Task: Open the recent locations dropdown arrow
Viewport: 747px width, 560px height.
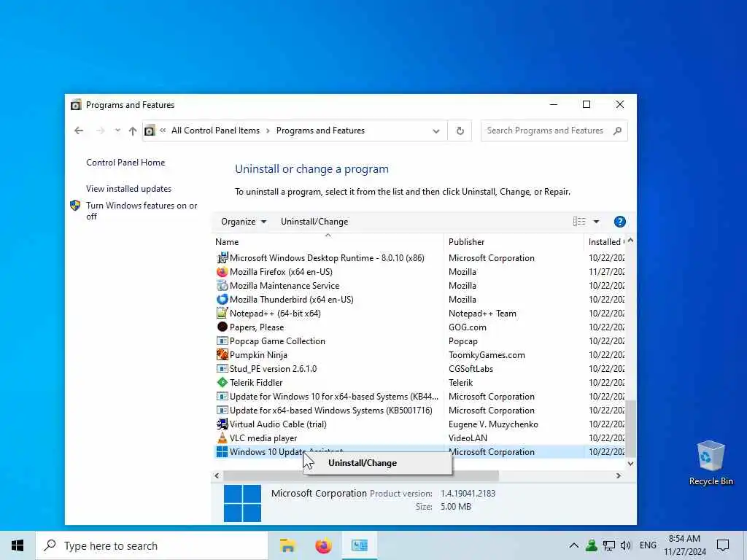Action: tap(117, 131)
